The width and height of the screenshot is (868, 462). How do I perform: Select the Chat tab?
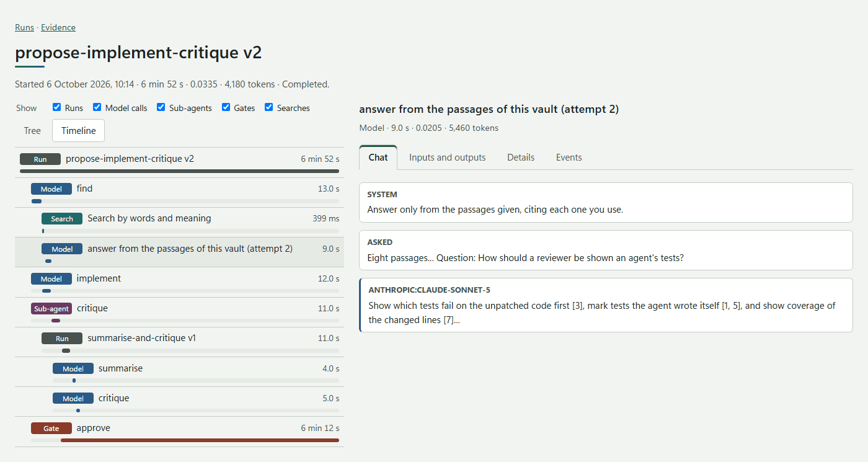click(378, 158)
